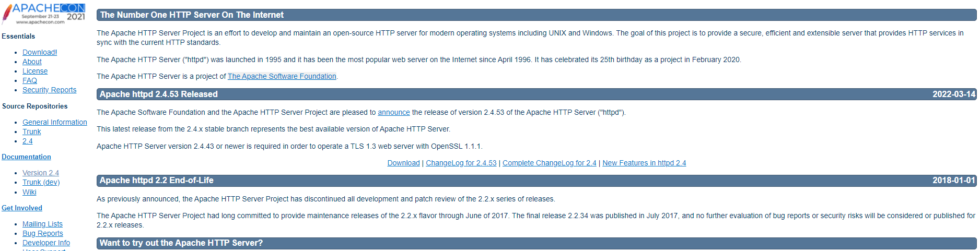The height and width of the screenshot is (251, 980).
Task: Click the announce link for 2.4.53
Action: [394, 112]
